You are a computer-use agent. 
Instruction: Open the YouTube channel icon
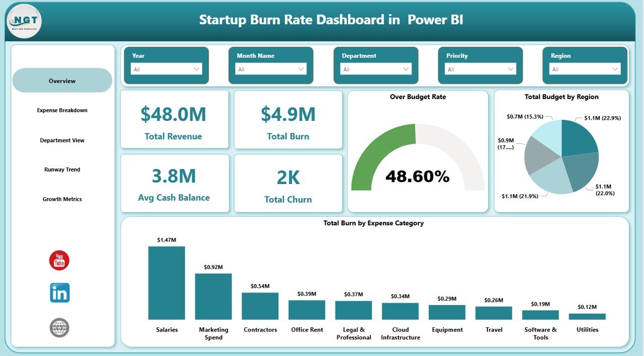click(x=59, y=260)
